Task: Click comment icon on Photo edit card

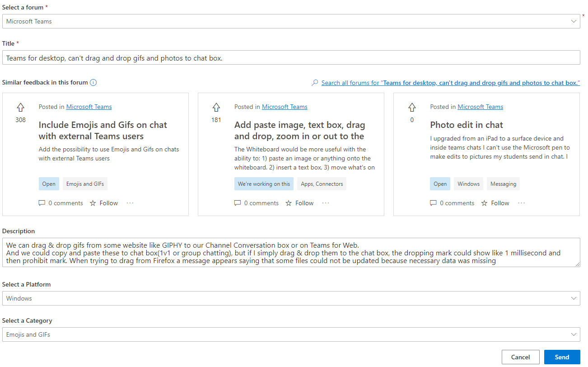Action: point(434,203)
